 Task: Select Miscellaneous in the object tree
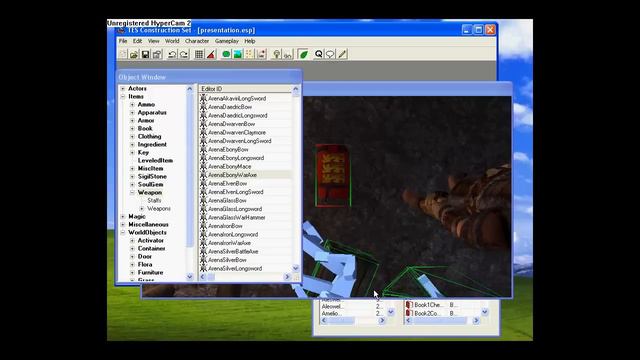pyautogui.click(x=148, y=224)
